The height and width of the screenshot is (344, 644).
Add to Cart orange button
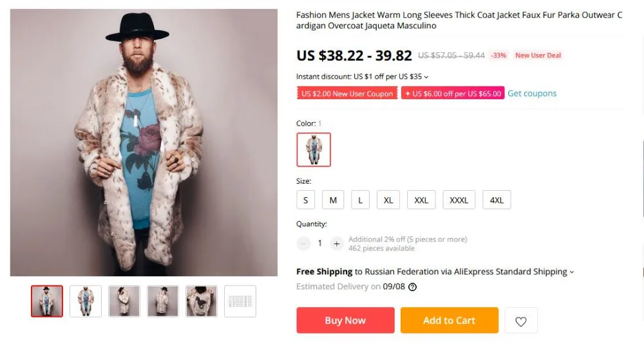click(x=450, y=320)
